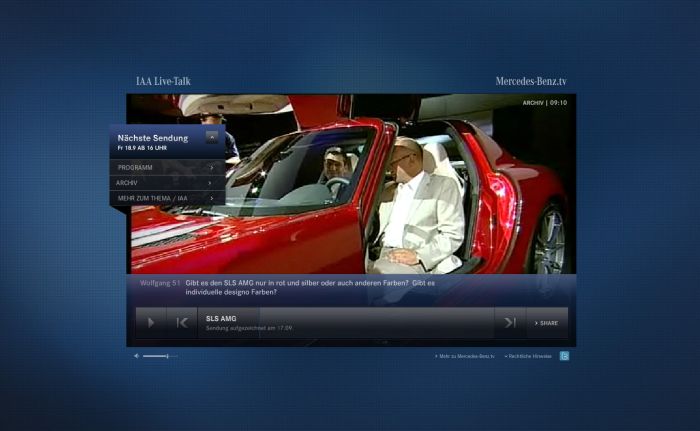Click the arrow next to ARCHIV
700x431 pixels.
click(210, 183)
